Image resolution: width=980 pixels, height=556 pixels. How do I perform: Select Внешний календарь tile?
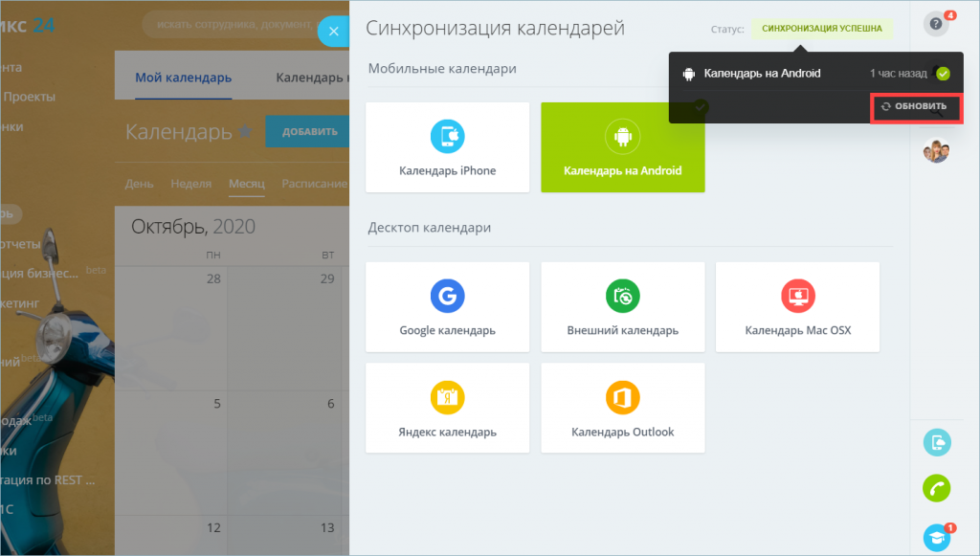pyautogui.click(x=622, y=306)
